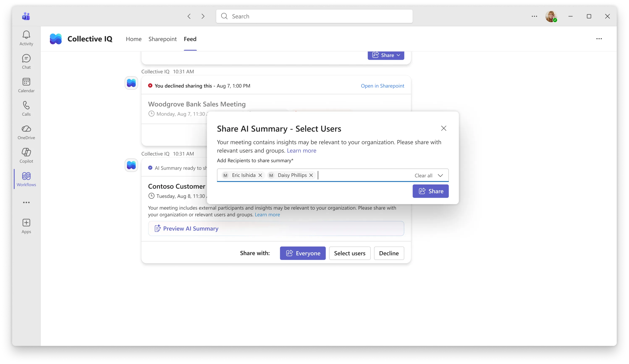Go back with the left arrow
Viewport: 629px width, 364px height.
(x=189, y=16)
